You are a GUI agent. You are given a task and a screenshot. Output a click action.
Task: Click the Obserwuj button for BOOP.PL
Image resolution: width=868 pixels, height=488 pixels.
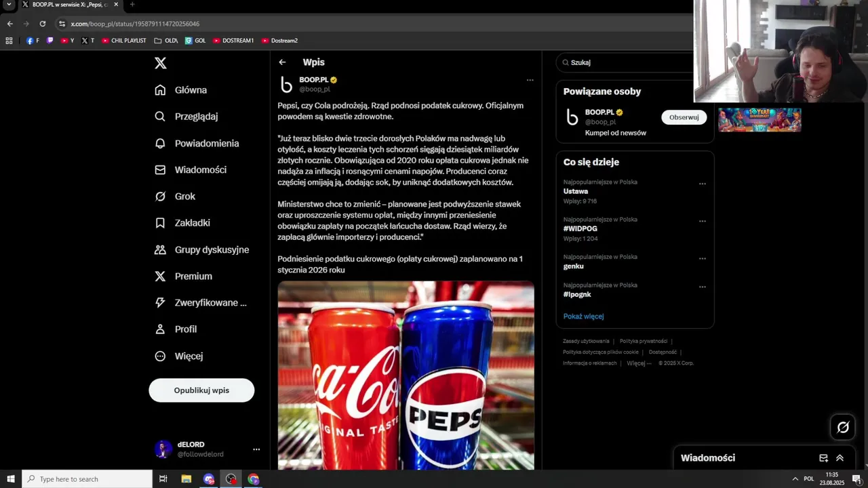[684, 117]
